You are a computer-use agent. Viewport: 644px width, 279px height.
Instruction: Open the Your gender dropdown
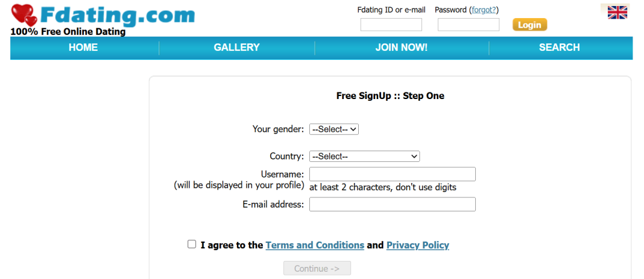click(x=334, y=129)
